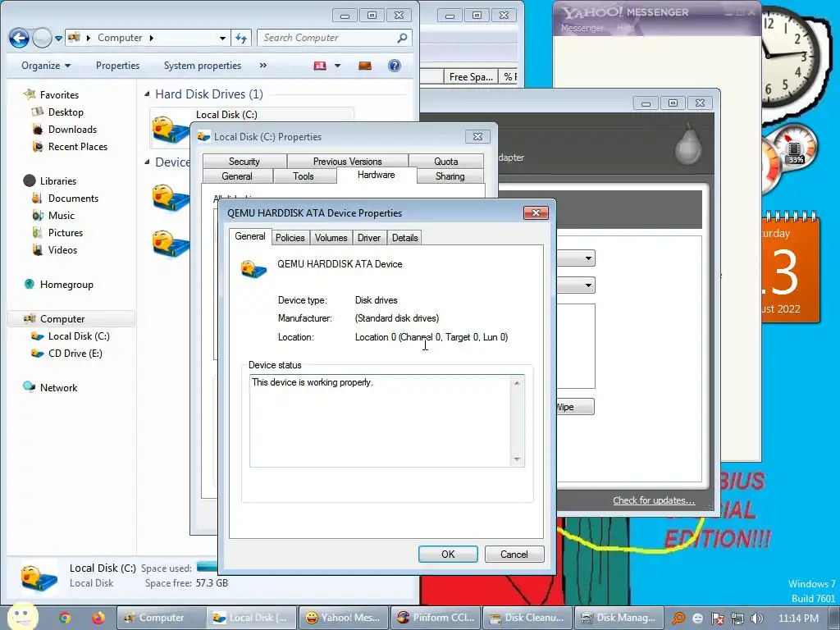Open the view options dropdown arrow
Image resolution: width=840 pixels, height=630 pixels.
click(x=337, y=66)
